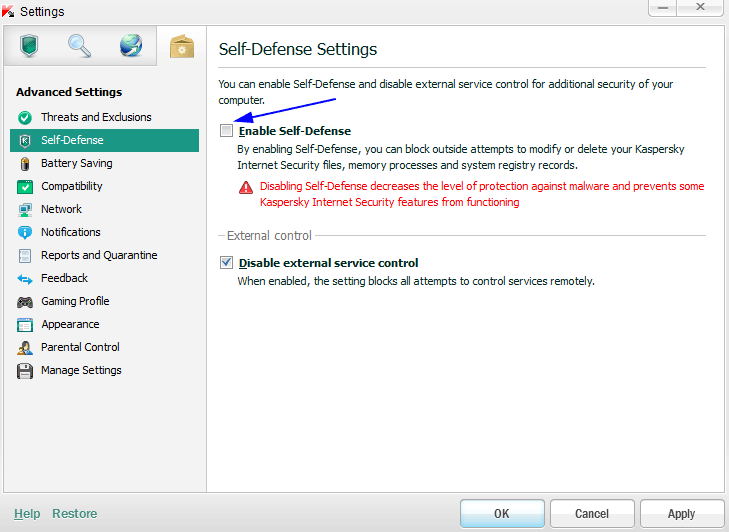Click the Self-Defense Settings heading

click(x=298, y=49)
